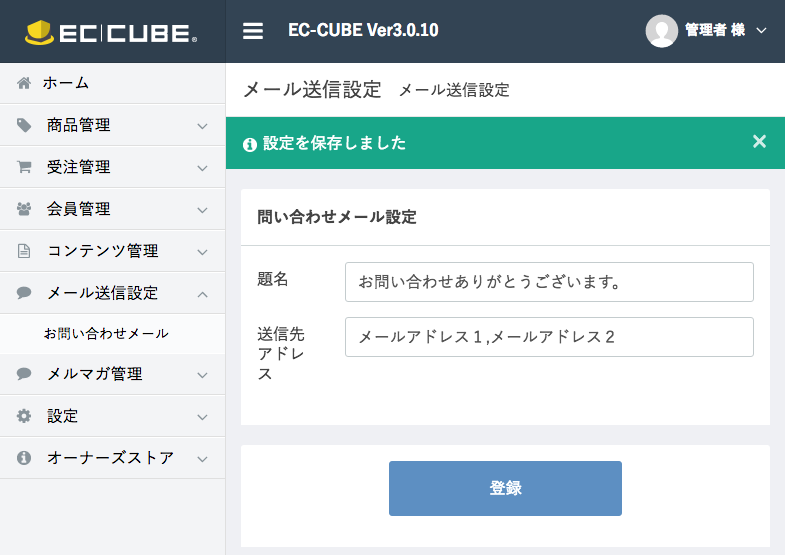Click the administrator avatar icon

[661, 31]
